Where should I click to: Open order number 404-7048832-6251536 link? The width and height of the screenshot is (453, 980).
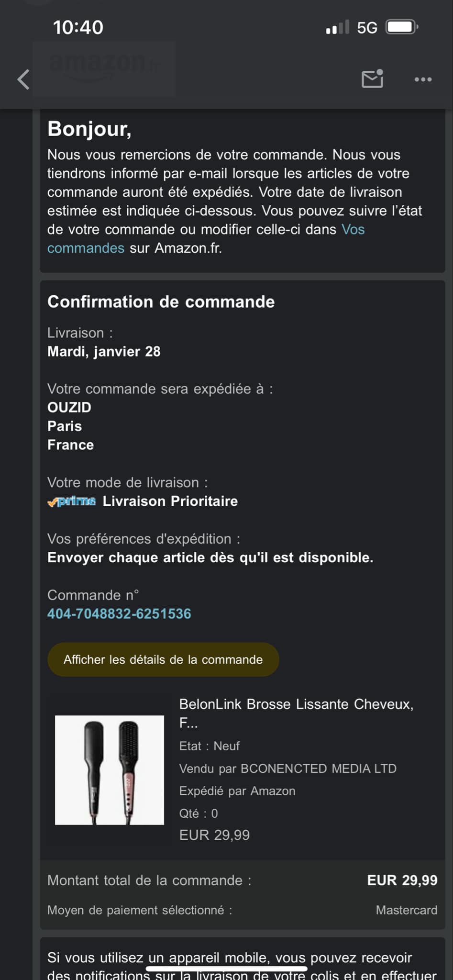pos(119,614)
